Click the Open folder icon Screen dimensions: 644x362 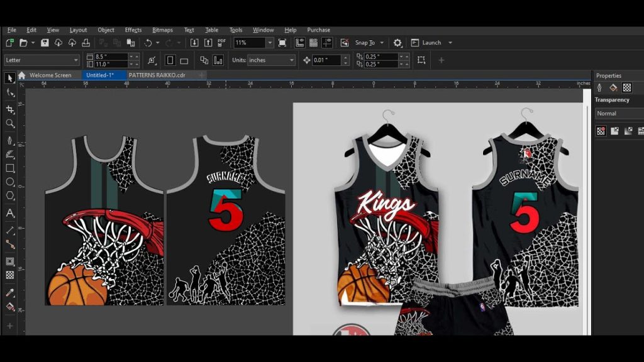coord(23,43)
